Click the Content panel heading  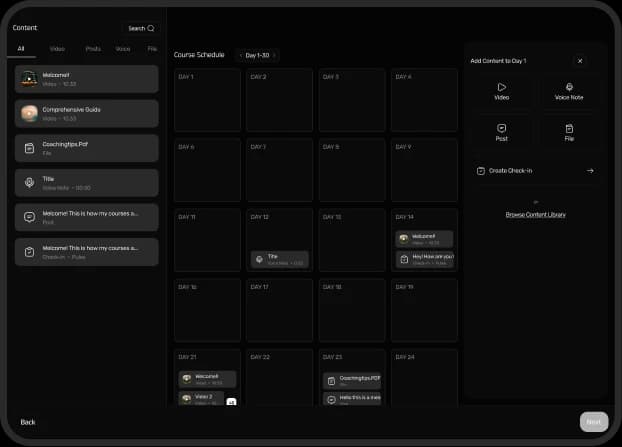tap(25, 28)
